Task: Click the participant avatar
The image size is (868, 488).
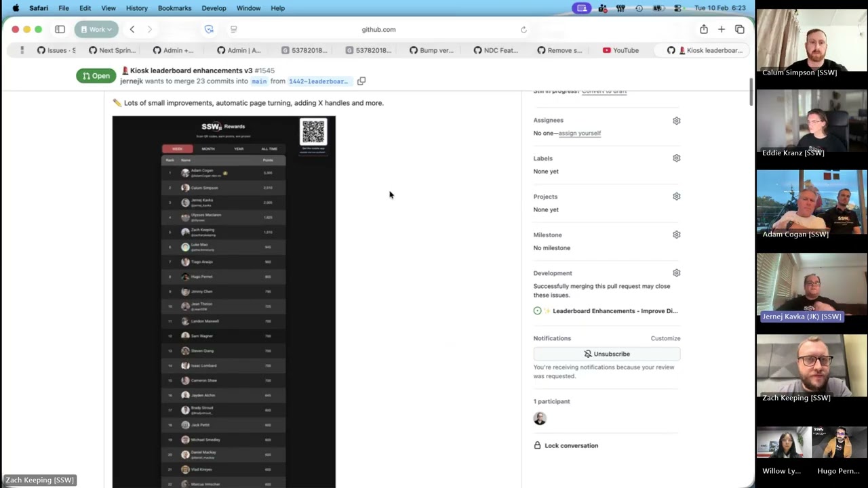Action: coord(540,419)
